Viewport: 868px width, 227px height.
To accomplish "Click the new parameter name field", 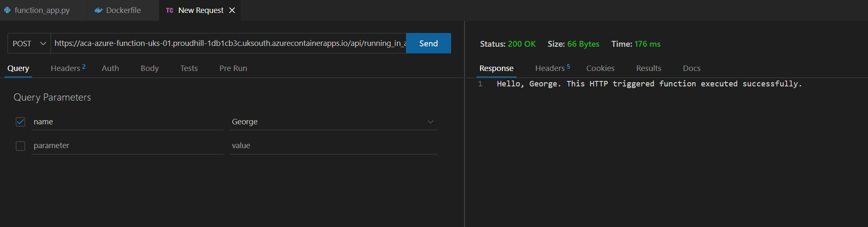I will (x=125, y=146).
